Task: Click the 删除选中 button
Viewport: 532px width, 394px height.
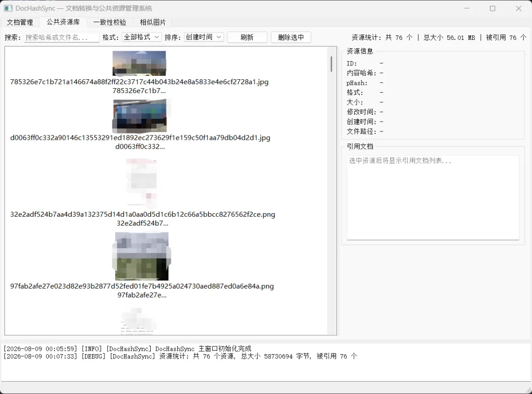Action: click(291, 37)
